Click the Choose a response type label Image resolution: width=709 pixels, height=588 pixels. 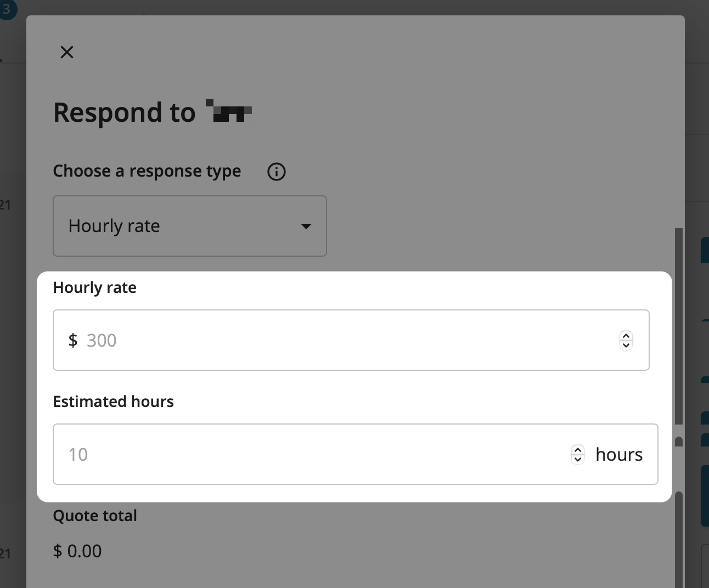147,171
